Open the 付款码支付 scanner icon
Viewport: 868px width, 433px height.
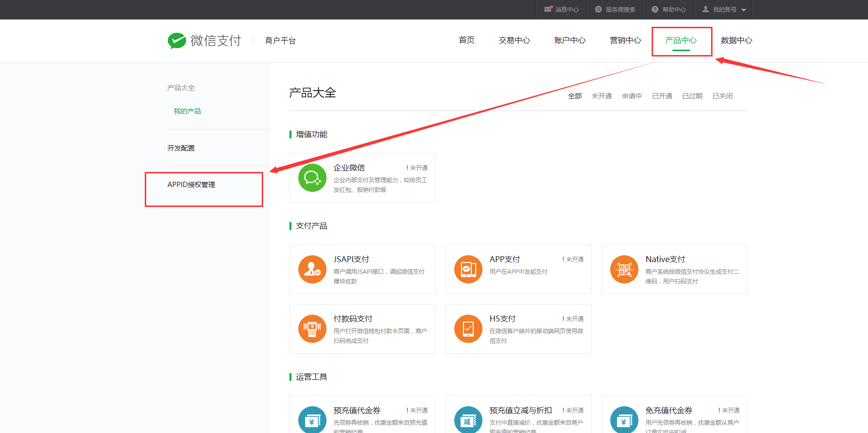(x=312, y=329)
